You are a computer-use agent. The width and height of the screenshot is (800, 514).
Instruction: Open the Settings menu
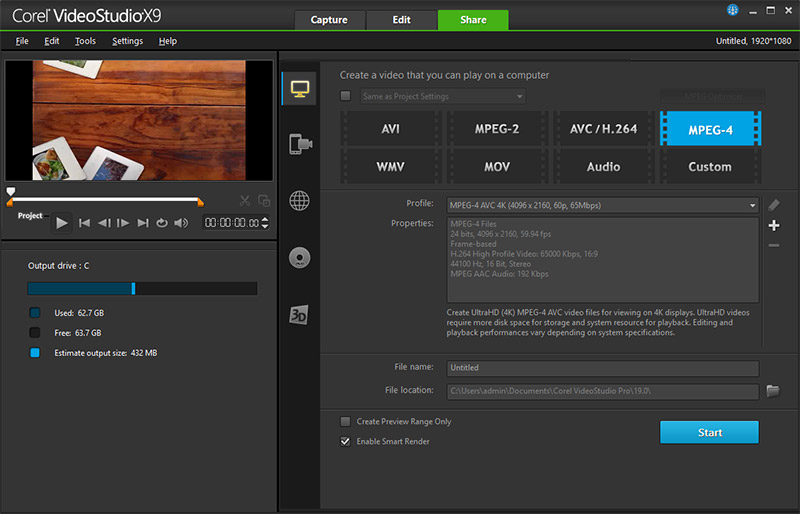tap(128, 41)
